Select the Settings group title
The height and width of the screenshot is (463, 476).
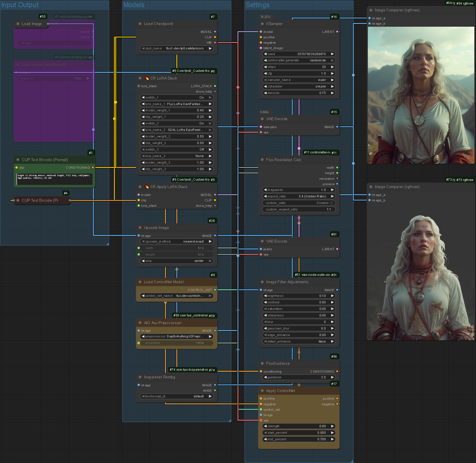point(258,5)
